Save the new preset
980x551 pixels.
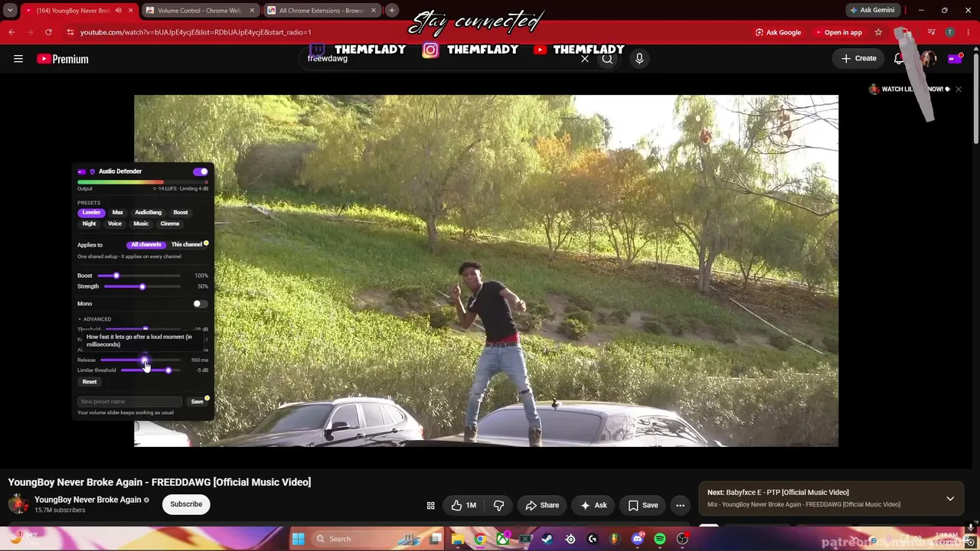point(197,402)
